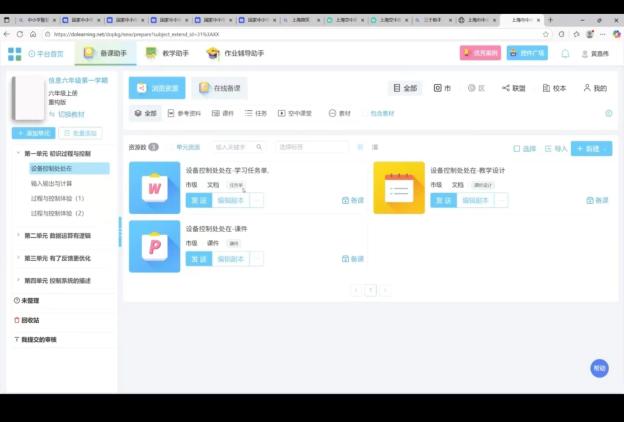Open the notification bell icon
Image resolution: width=624 pixels, height=422 pixels.
[x=565, y=54]
